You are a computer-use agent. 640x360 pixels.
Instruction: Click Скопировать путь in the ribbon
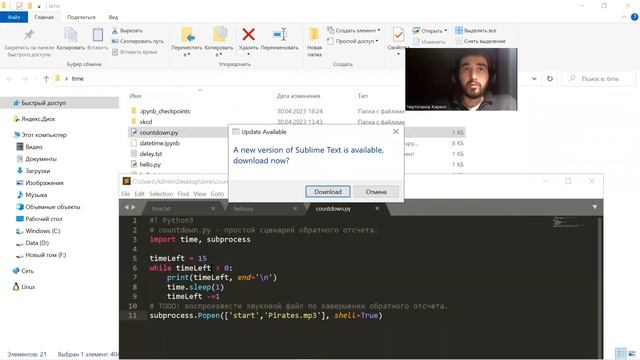click(x=138, y=41)
